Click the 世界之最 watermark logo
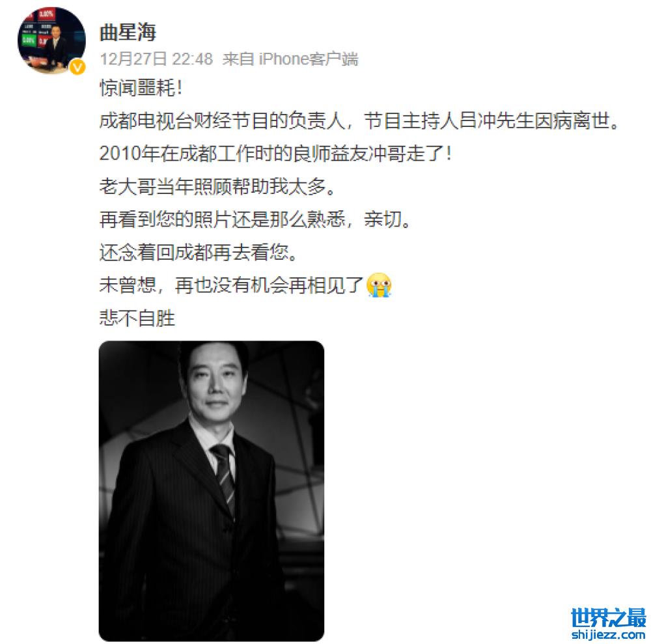651x644 pixels. [x=608, y=617]
